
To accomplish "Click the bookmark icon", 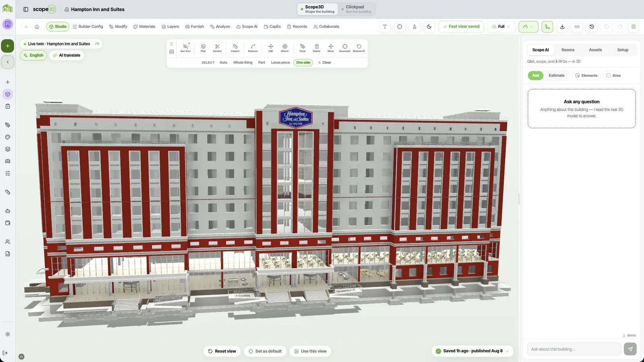I will coord(633,27).
